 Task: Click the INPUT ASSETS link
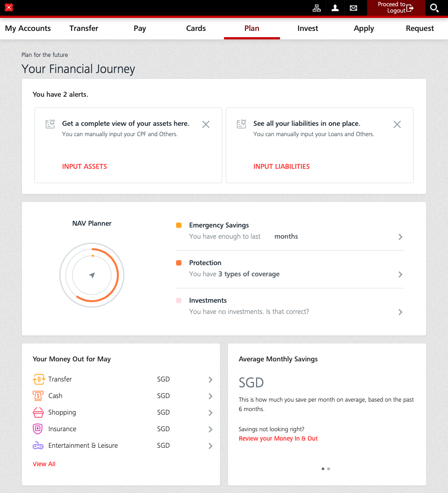tap(85, 167)
